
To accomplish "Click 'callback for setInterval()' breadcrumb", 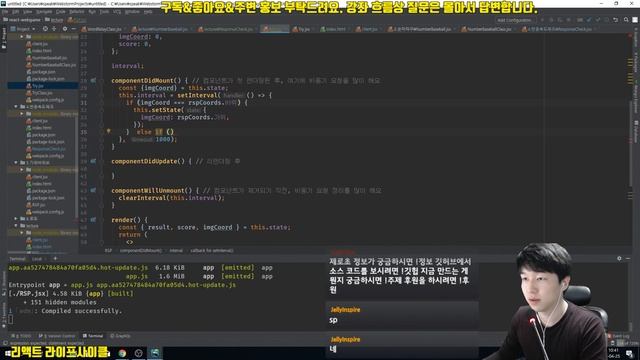I will [212, 251].
